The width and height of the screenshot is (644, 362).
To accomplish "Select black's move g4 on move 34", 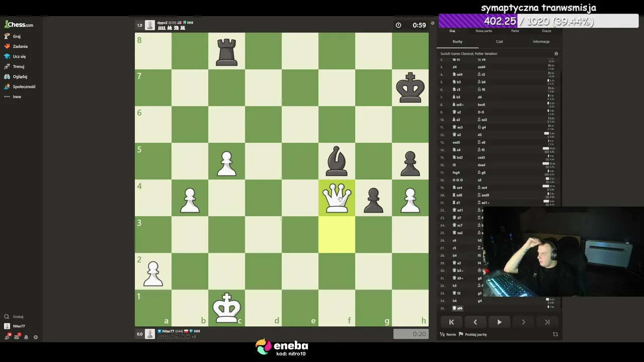I will click(x=479, y=301).
